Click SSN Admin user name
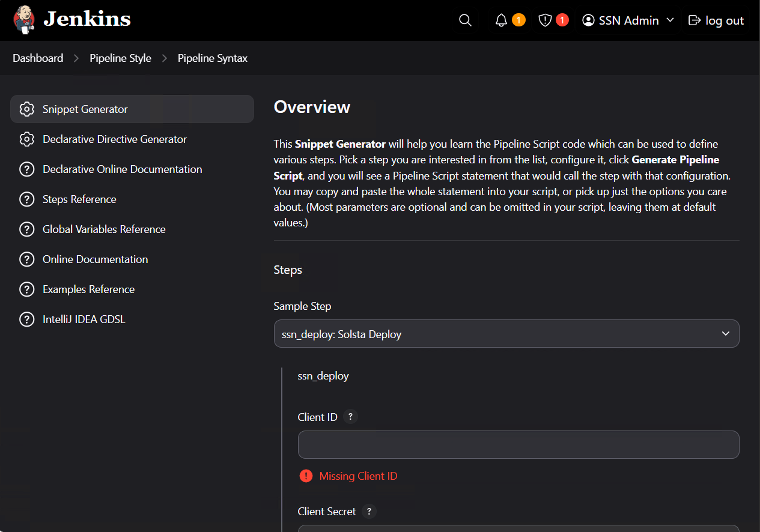The height and width of the screenshot is (532, 760). click(628, 20)
